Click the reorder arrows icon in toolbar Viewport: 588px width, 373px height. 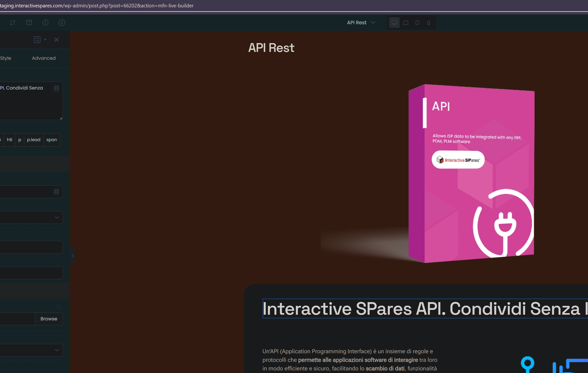tap(13, 22)
